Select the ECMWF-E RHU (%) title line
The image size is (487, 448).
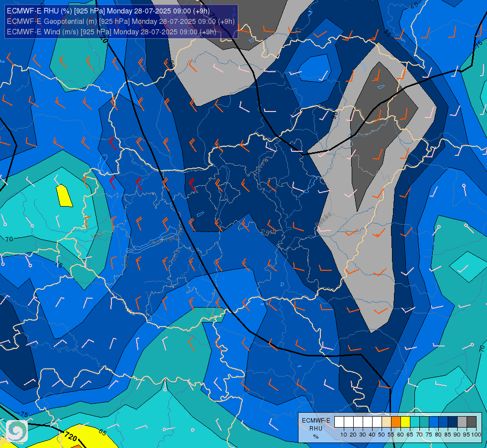pos(108,11)
